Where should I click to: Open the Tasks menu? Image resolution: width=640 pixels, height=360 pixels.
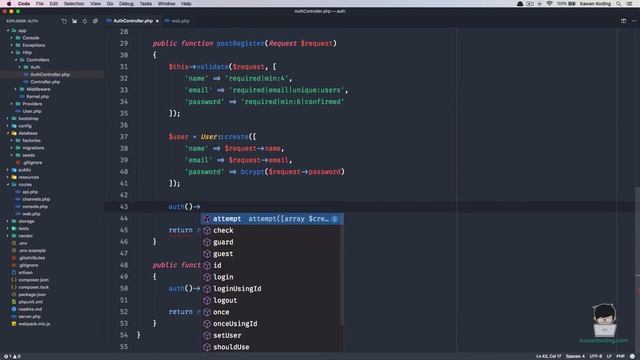point(146,4)
